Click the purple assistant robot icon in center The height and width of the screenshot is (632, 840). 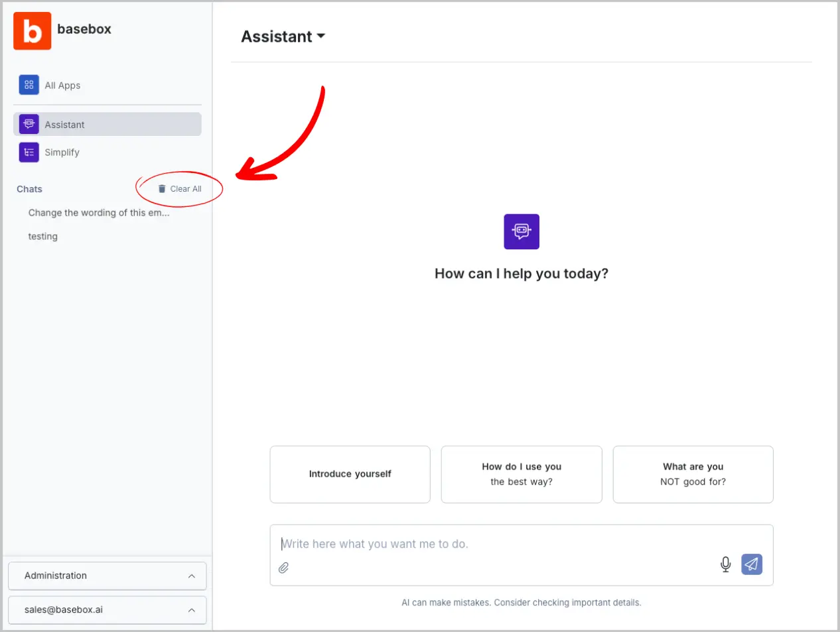pyautogui.click(x=521, y=231)
